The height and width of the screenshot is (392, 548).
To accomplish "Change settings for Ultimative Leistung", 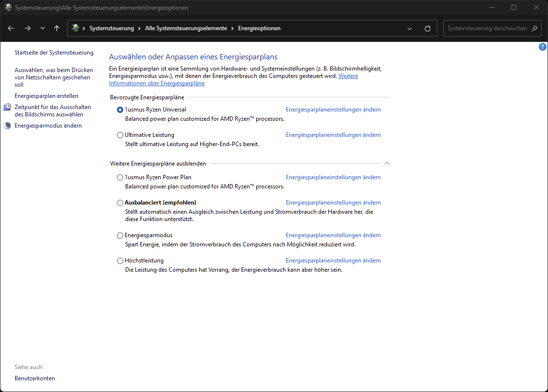I will [333, 134].
